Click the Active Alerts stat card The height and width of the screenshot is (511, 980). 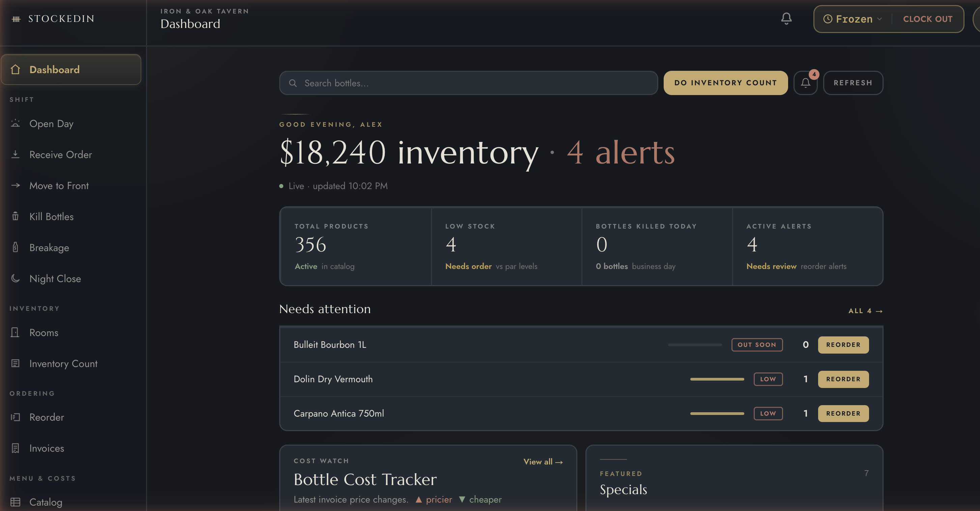pyautogui.click(x=807, y=246)
